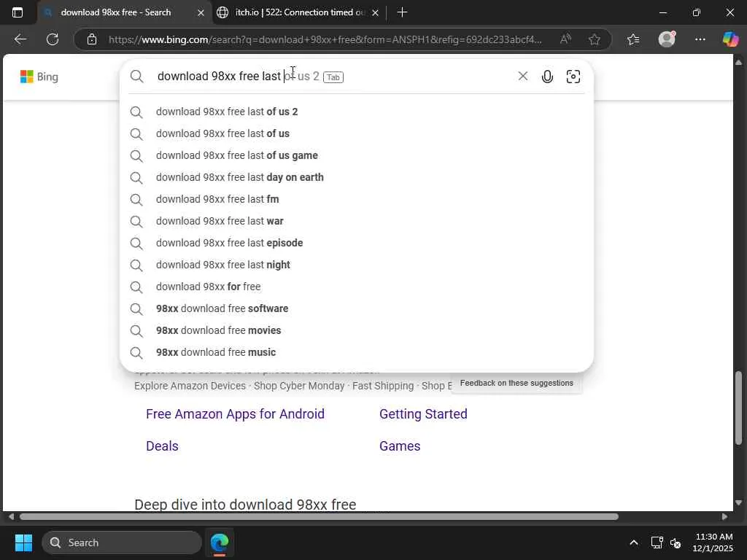Switch to the itch.io 522 tab

coord(300,12)
